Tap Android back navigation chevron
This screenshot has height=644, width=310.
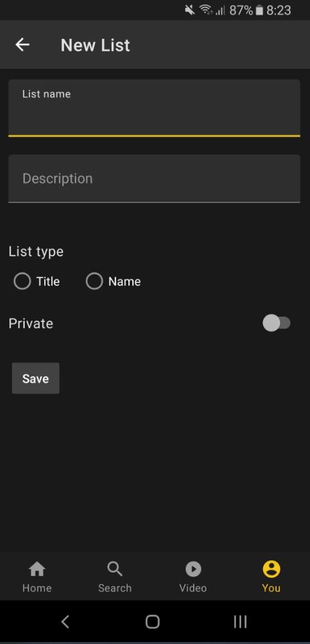click(x=65, y=622)
